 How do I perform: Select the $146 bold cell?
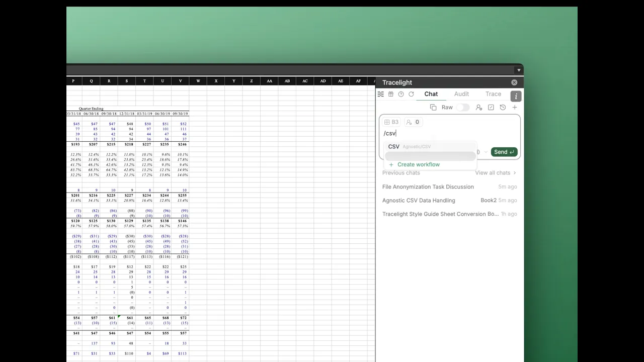click(180, 221)
